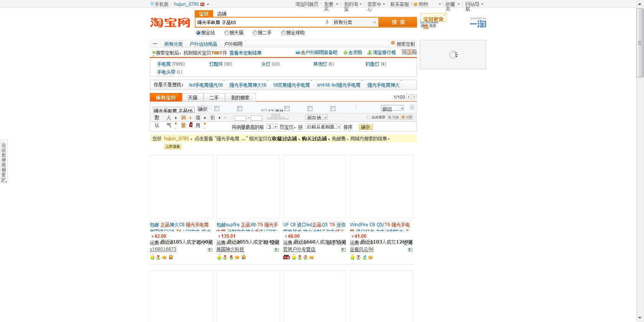The image size is (644, 322).
Task: Switch to 大图 large image view
Action: coord(407,117)
